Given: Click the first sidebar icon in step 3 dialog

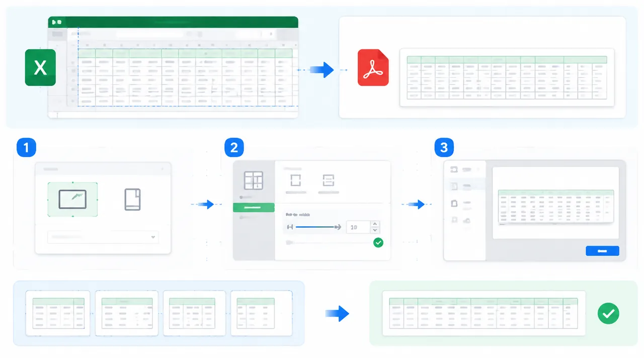Looking at the screenshot, I should (454, 169).
